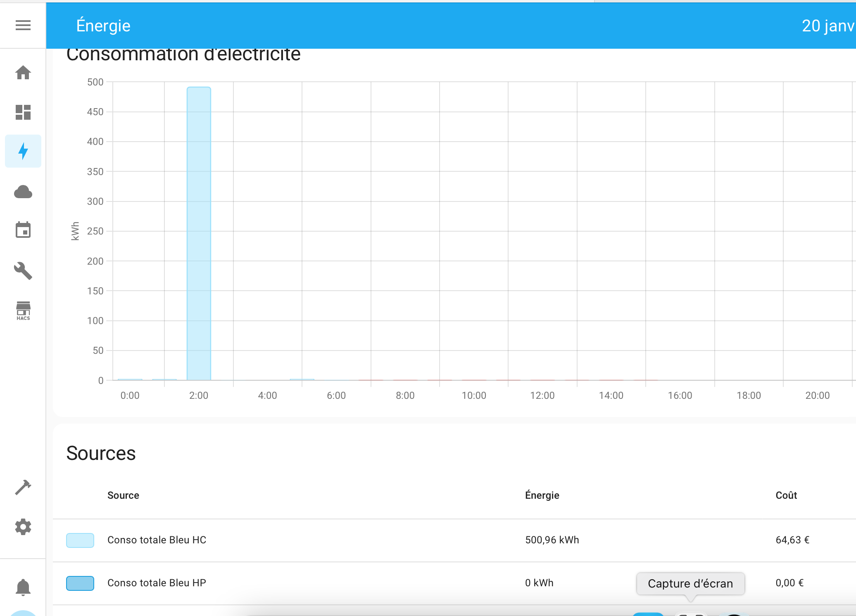
Task: Select the Conso totale Bleu HC row
Action: pyautogui.click(x=454, y=540)
